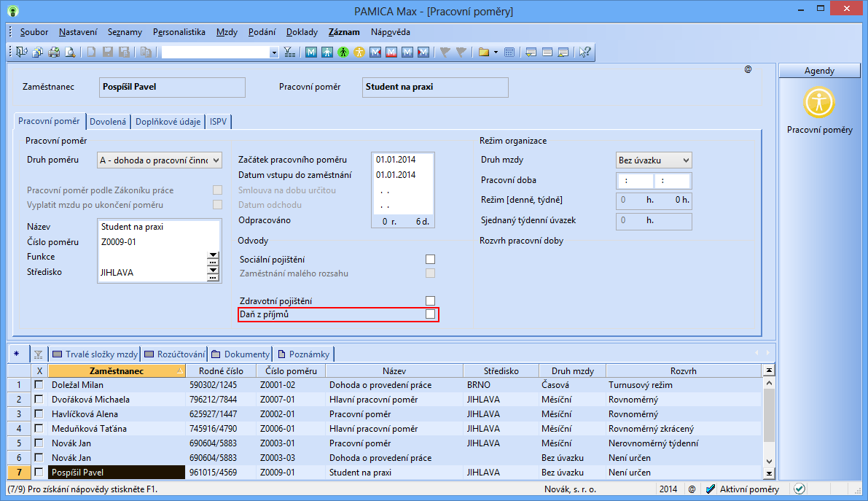Click the yellow folder toolbar icon
Image resolution: width=868 pixels, height=501 pixels.
pyautogui.click(x=484, y=52)
